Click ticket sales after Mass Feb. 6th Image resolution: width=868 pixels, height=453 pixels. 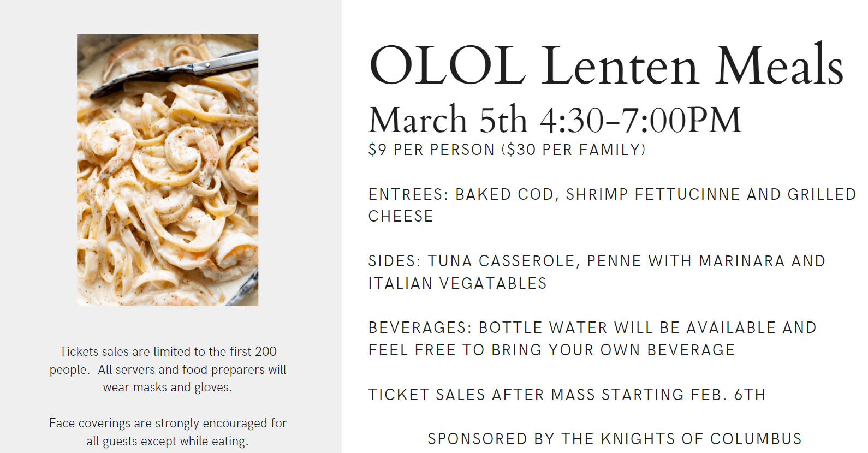pos(567,395)
